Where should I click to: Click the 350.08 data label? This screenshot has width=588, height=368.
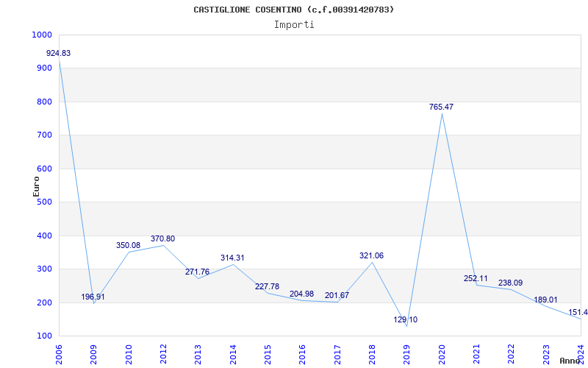pos(128,245)
